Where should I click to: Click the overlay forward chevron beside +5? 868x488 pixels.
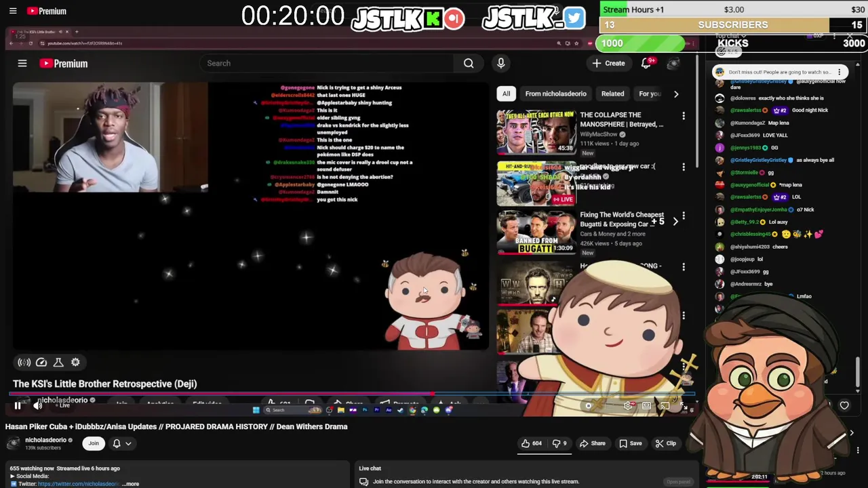coord(675,222)
